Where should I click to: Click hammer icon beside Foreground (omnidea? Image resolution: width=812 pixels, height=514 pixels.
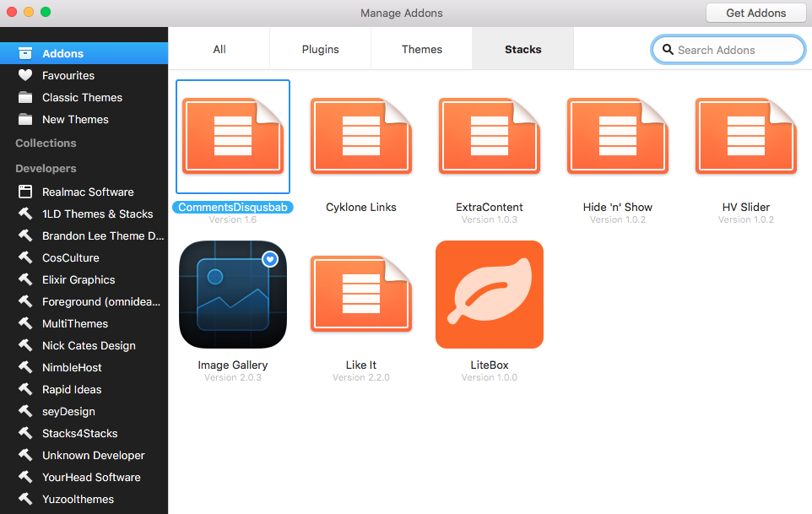click(x=24, y=301)
